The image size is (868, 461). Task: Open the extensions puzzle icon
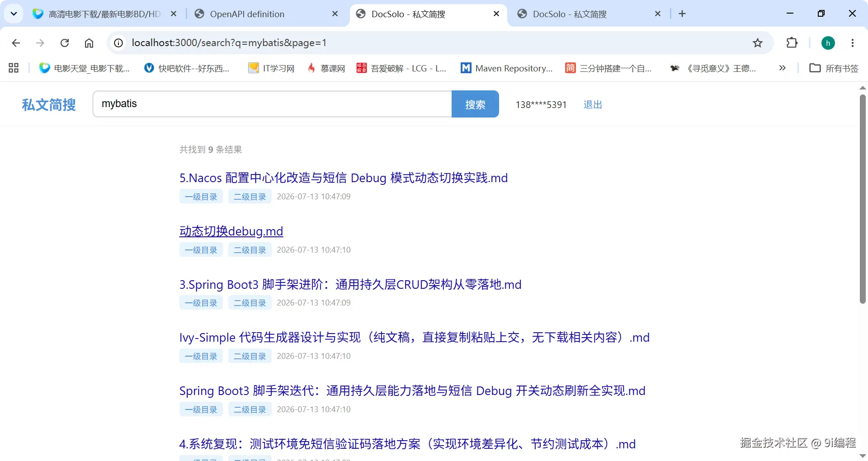click(x=792, y=43)
